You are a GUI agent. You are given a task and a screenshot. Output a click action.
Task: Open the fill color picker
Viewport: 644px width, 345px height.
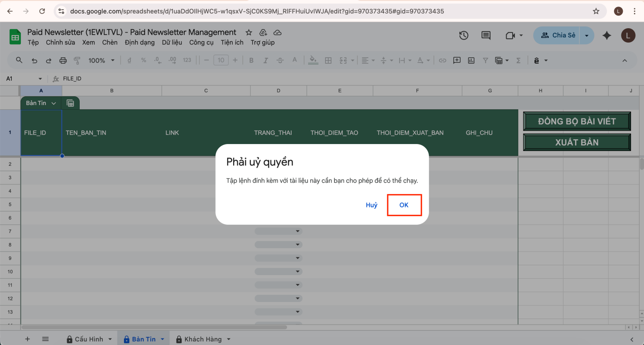point(313,60)
